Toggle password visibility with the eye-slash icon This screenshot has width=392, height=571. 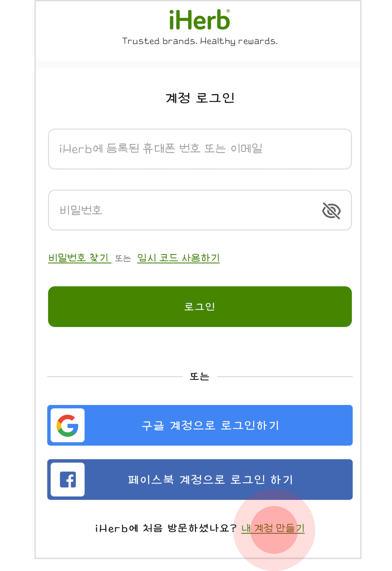pos(332,211)
